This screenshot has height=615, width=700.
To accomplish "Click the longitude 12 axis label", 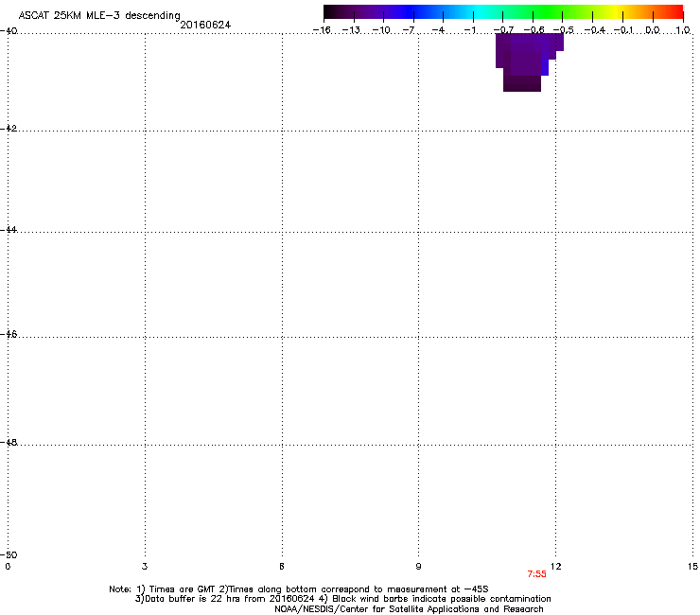I will coord(555,567).
